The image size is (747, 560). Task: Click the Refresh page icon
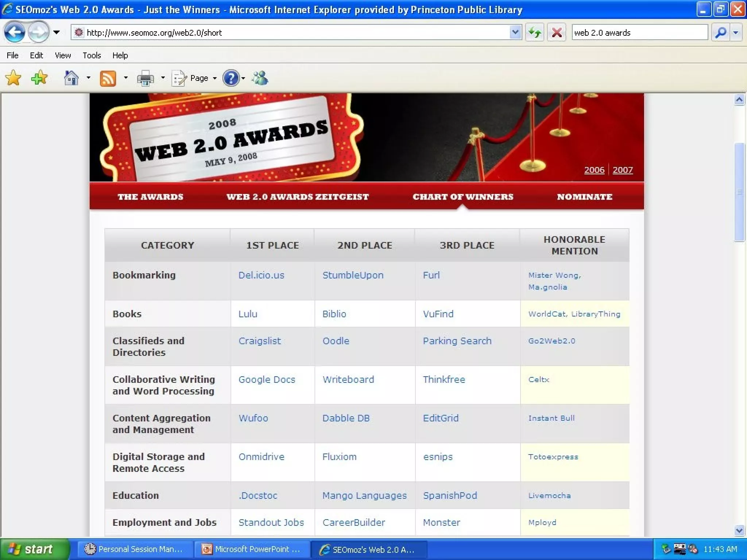tap(535, 32)
